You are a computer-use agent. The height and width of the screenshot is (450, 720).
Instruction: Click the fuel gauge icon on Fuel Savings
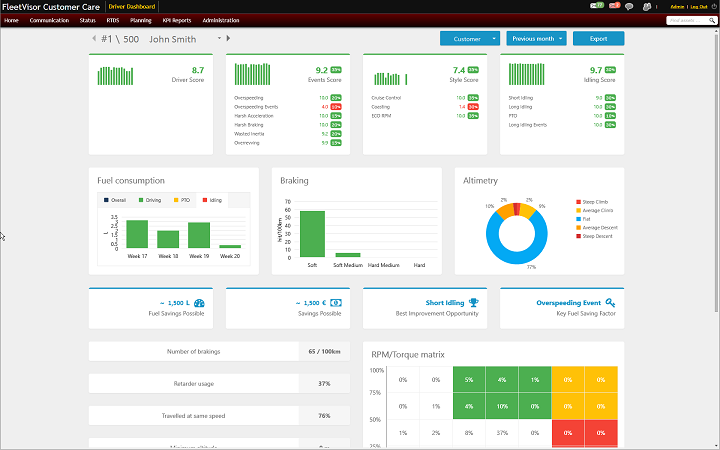coord(199,303)
